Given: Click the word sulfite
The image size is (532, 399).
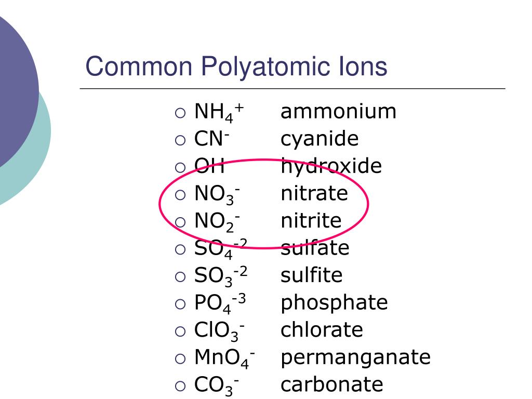Looking at the screenshot, I should 312,275.
